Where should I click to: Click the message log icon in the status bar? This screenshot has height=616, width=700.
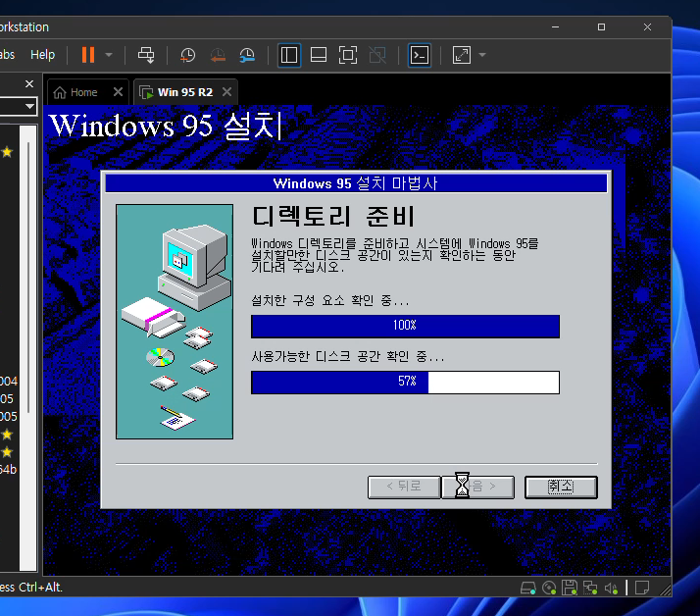point(642,588)
